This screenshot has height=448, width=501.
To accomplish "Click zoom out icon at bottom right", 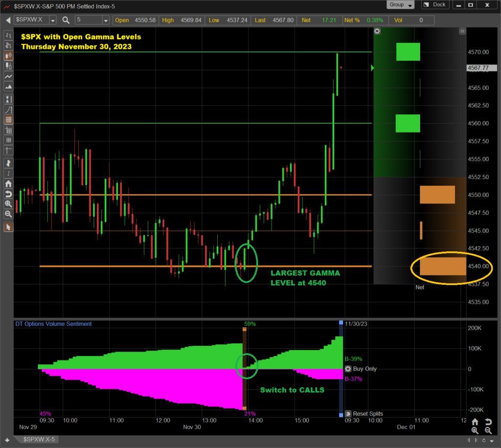I will [x=488, y=430].
